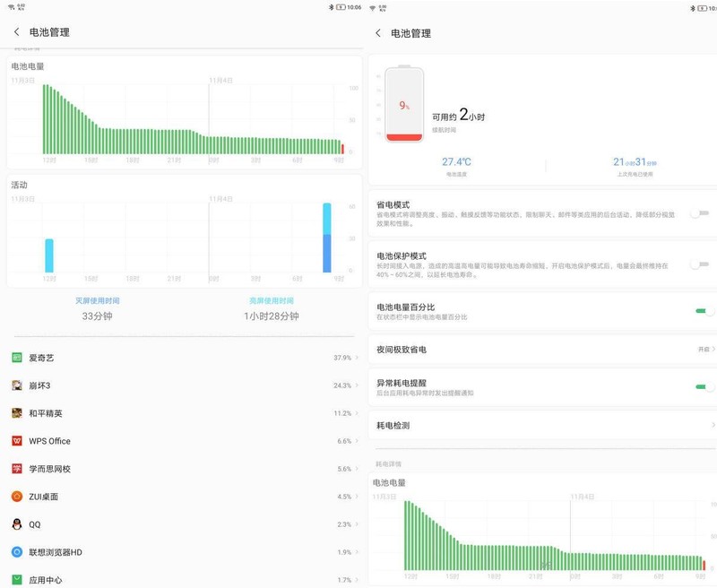Tap the Wi-Fi status icon on right screen
Screen dimensions: 717x588
click(372, 8)
